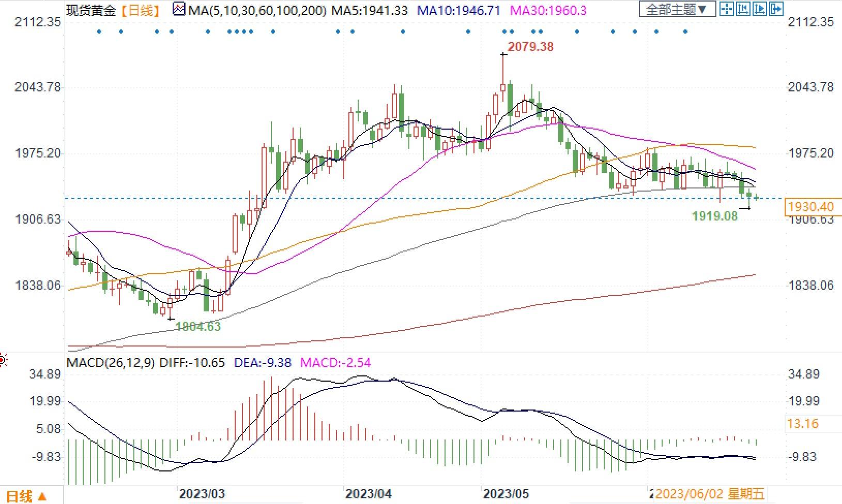Select the MA(5,10,30,60,100,200) indicator label

[257, 10]
